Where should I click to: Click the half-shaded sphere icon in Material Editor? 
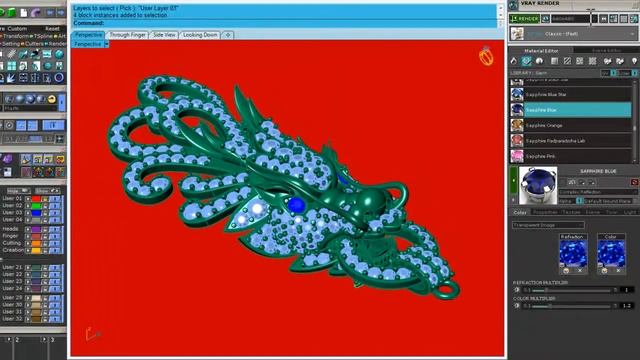[540, 61]
